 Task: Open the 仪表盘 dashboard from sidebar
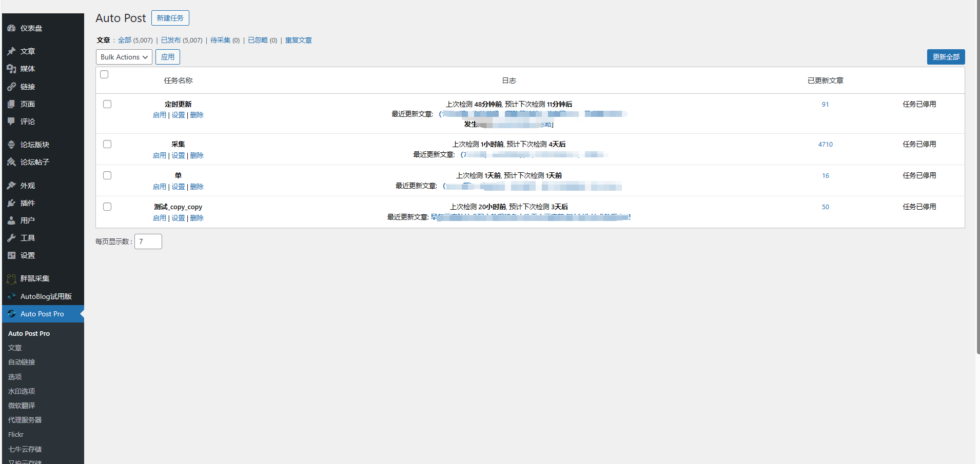click(x=11, y=28)
